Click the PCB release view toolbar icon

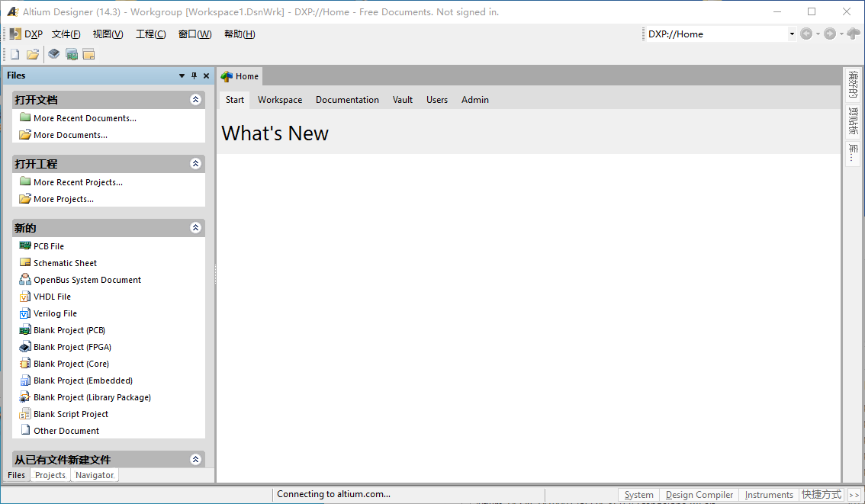click(x=72, y=54)
